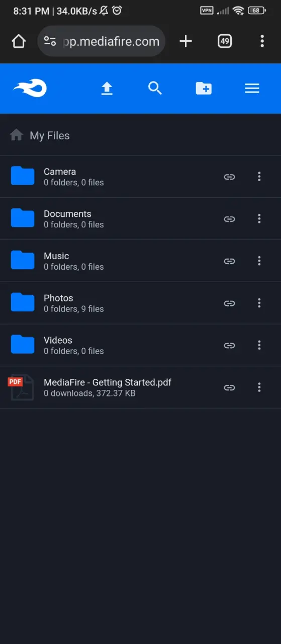Create a new folder with plus icon

click(204, 89)
